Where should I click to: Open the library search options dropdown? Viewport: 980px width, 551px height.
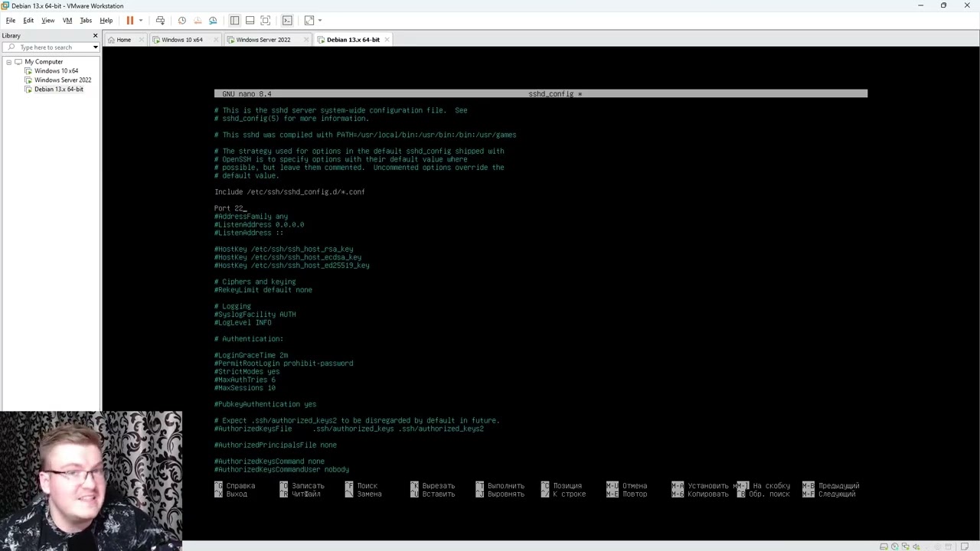(x=95, y=47)
